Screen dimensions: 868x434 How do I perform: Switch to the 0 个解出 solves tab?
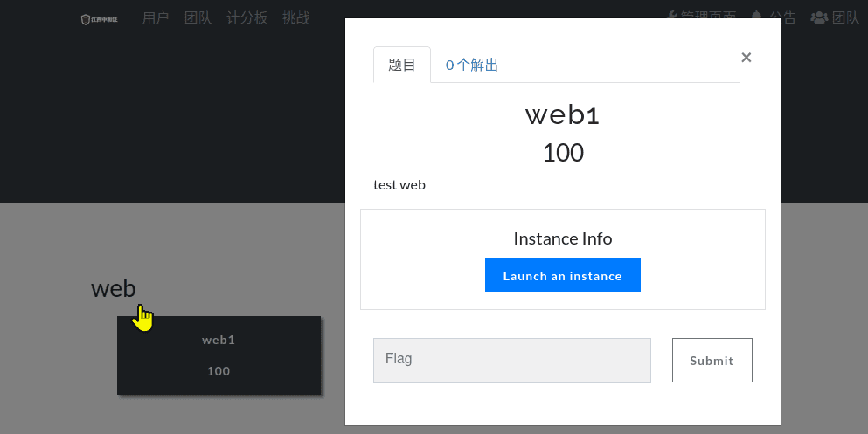(x=472, y=65)
